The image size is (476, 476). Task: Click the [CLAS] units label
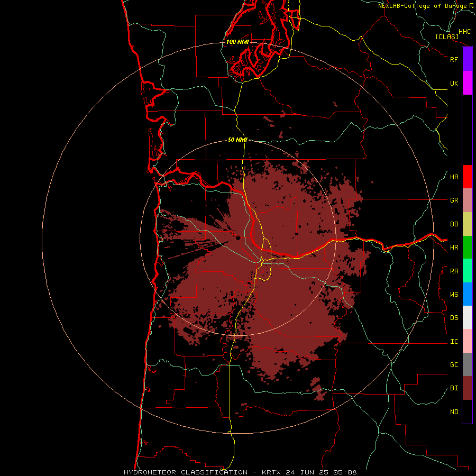[447, 37]
